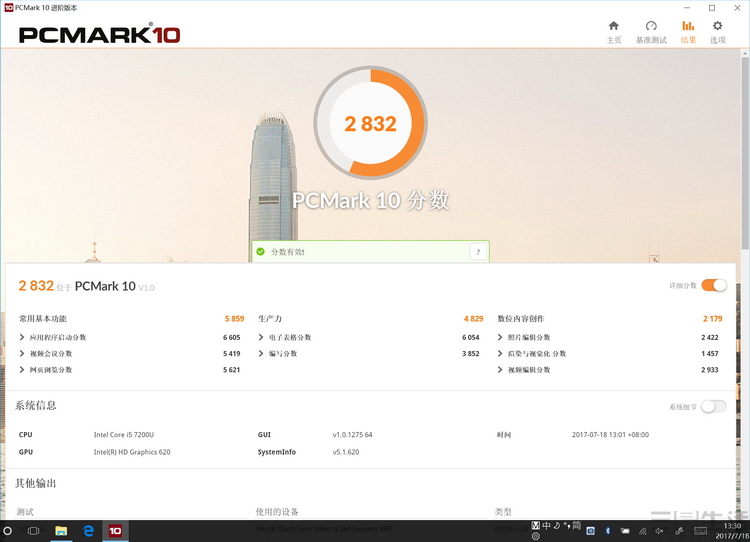The width and height of the screenshot is (750, 542).
Task: Open the Options (选项) tab
Action: point(717,32)
